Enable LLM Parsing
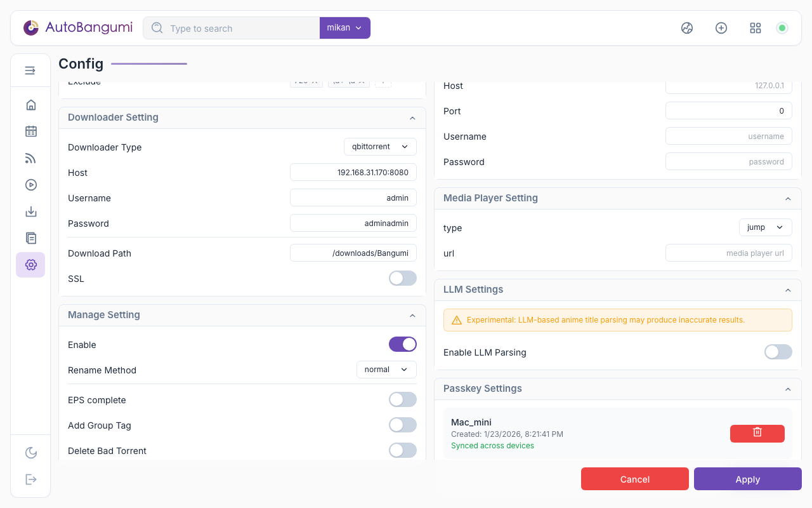 (x=778, y=352)
